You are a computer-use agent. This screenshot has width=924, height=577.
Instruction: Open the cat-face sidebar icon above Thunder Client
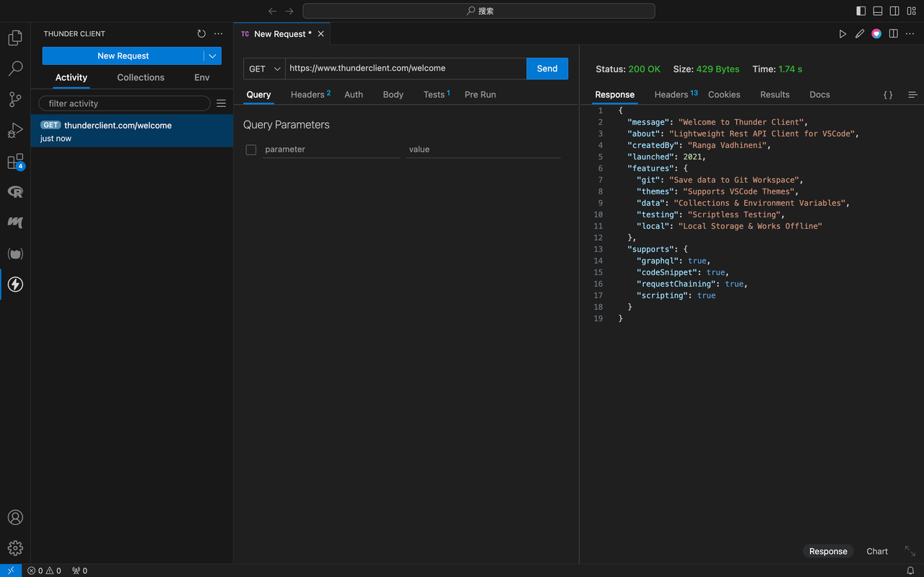click(x=15, y=253)
